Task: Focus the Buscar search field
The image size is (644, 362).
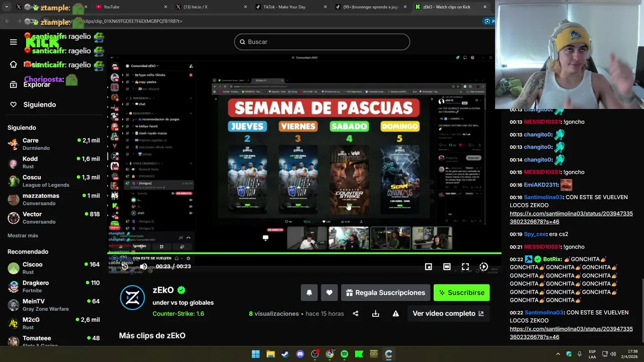Action: click(322, 42)
